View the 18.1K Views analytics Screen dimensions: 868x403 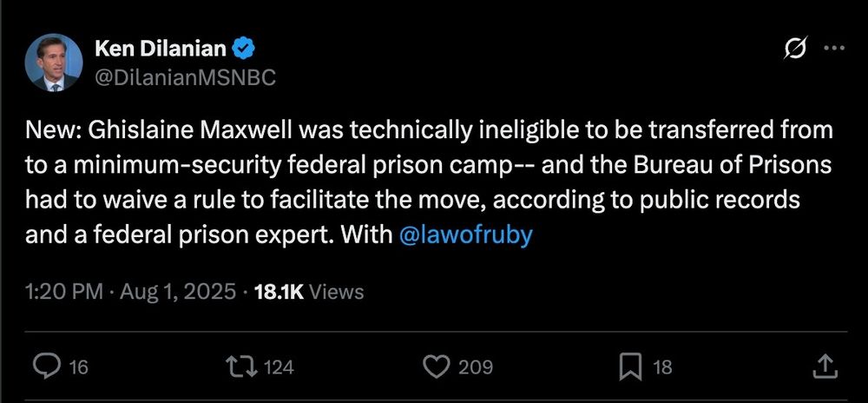point(308,292)
